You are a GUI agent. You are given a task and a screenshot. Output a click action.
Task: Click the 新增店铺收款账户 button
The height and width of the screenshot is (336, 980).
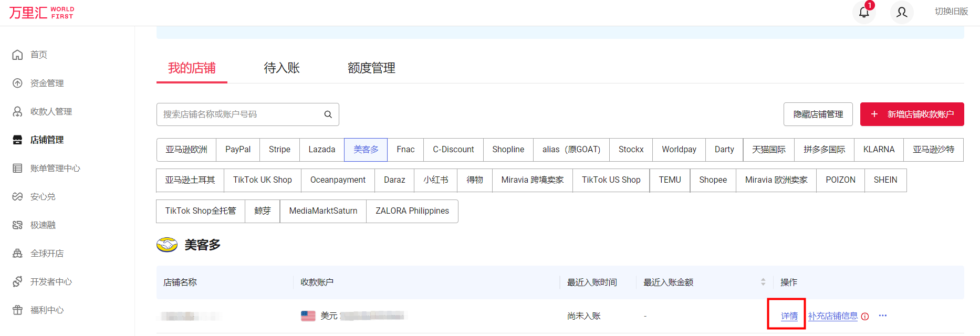click(912, 114)
